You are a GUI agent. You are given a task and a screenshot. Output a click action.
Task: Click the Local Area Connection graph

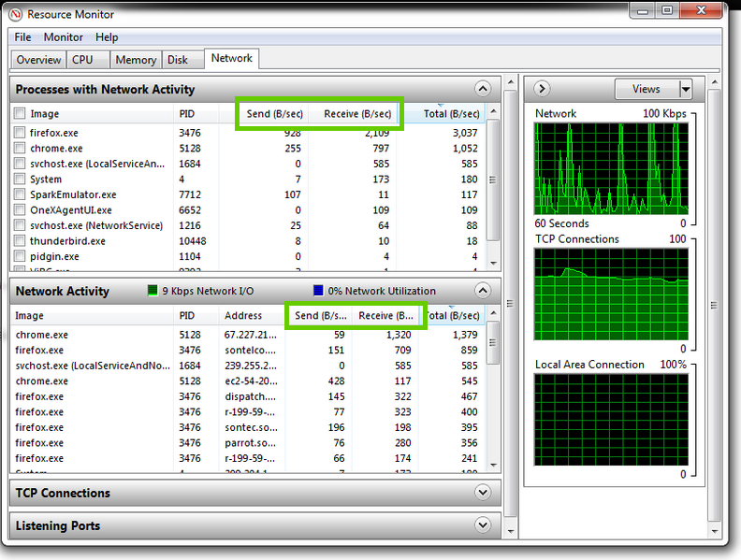(611, 420)
